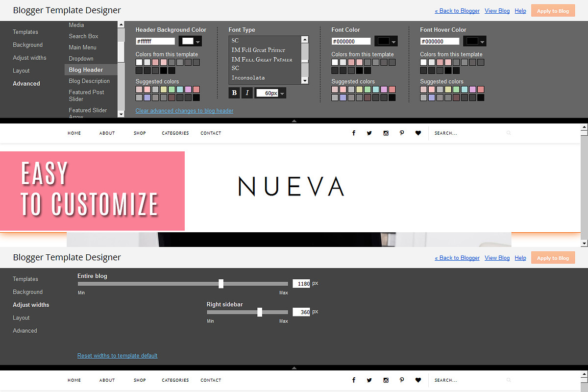Pick green suggested color for Font Color

367,90
